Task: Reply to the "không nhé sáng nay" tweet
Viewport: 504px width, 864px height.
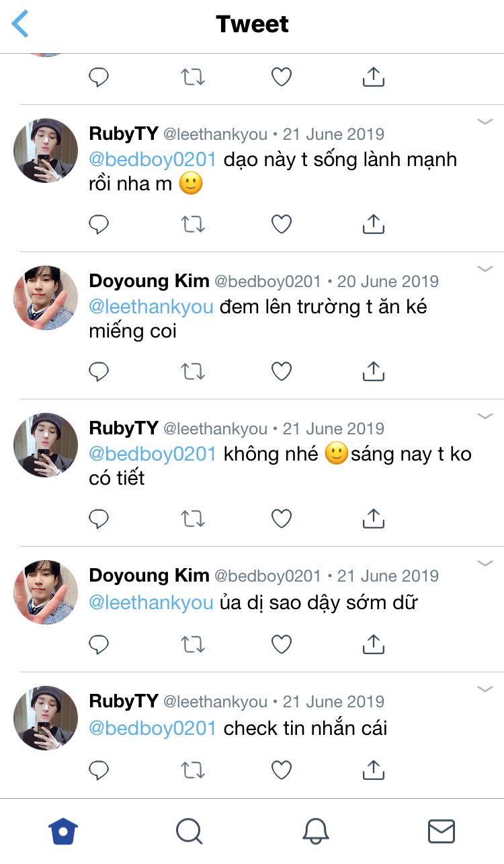Action: coord(99,518)
